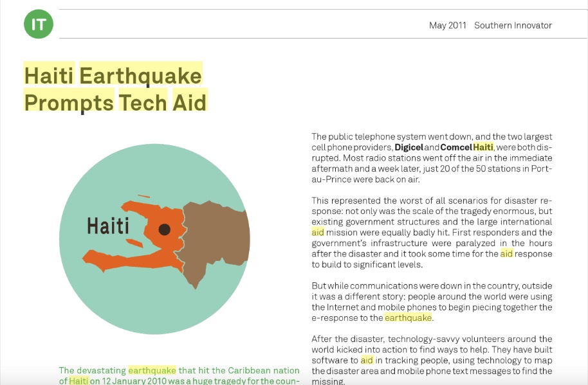Click highlighted "earthquake" after "e-response to the"
Viewport: 588px width, 385px height.
click(x=408, y=318)
